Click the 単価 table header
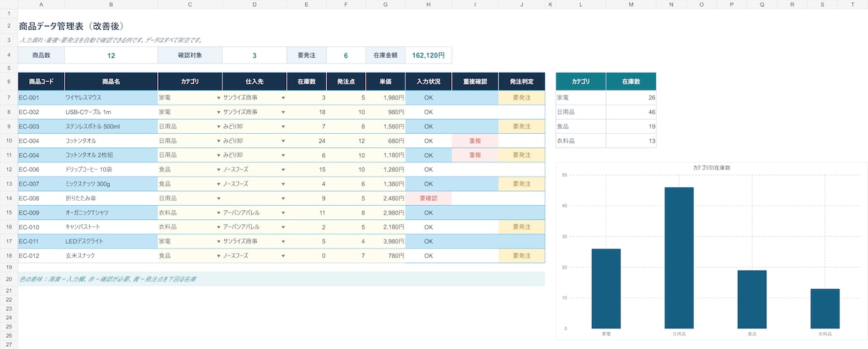Screen dimensions: 868x349 tap(386, 81)
